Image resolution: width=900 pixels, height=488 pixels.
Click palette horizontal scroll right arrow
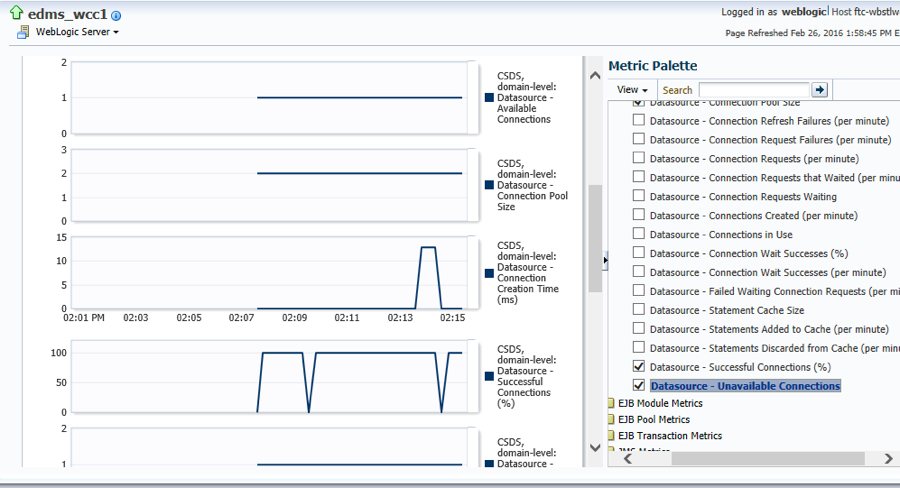[x=888, y=458]
